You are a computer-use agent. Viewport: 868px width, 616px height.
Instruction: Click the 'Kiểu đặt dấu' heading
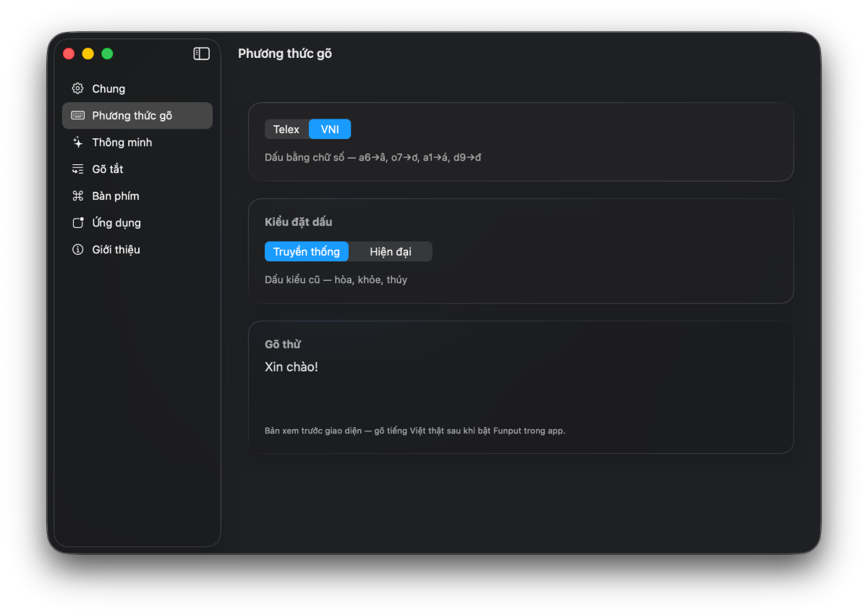(299, 221)
